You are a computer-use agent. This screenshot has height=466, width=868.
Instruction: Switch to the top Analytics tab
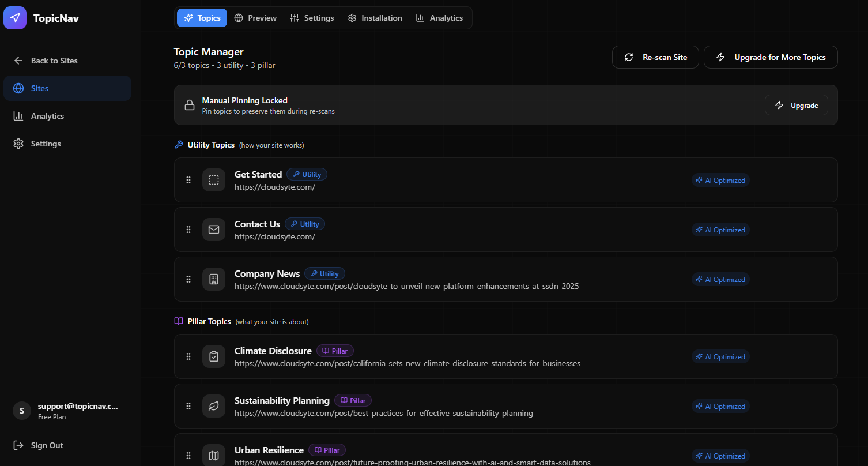(x=440, y=18)
